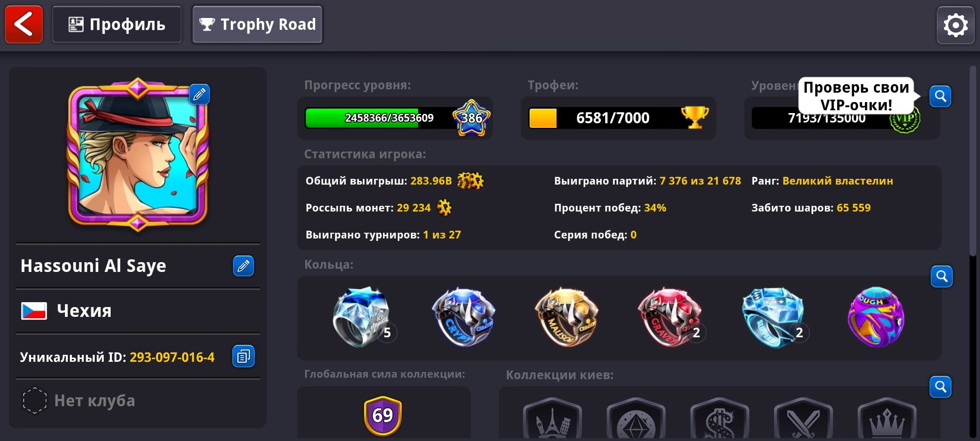This screenshot has width=980, height=441.
Task: Select the golden Mausoleum ring
Action: tap(566, 317)
